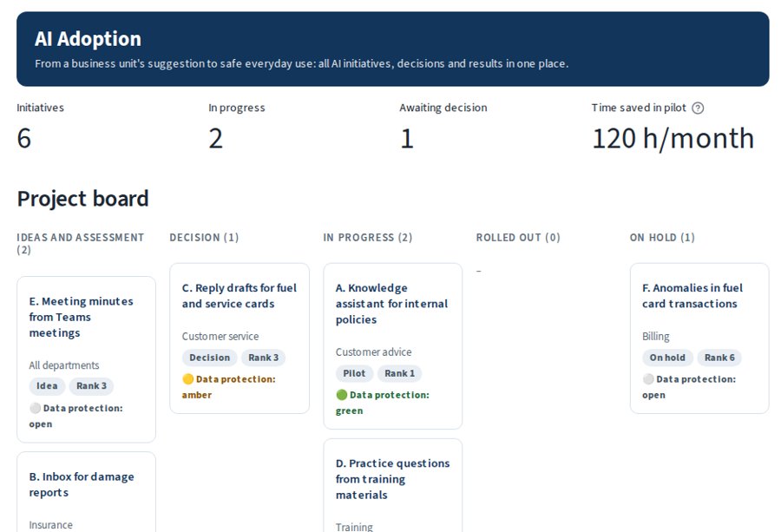This screenshot has width=781, height=532.
Task: Select the In Progress (2) column header
Action: 368,238
